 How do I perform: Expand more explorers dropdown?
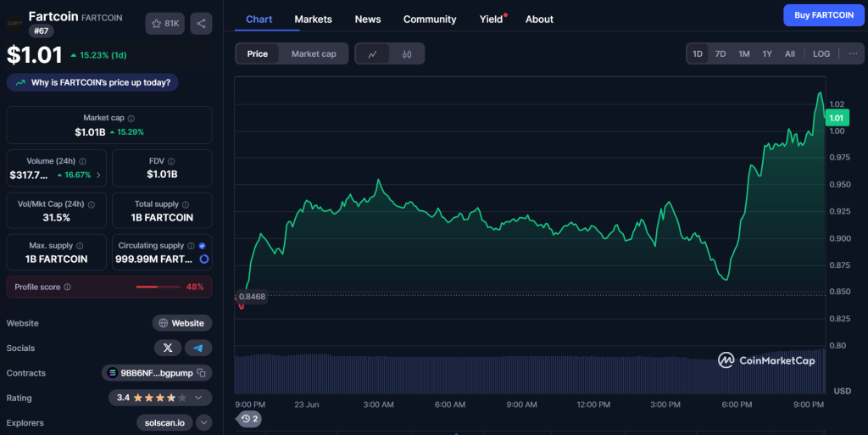203,423
